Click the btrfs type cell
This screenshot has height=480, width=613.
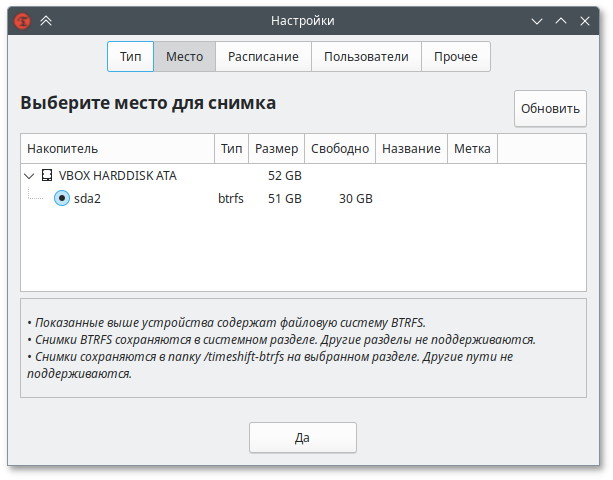(x=231, y=199)
